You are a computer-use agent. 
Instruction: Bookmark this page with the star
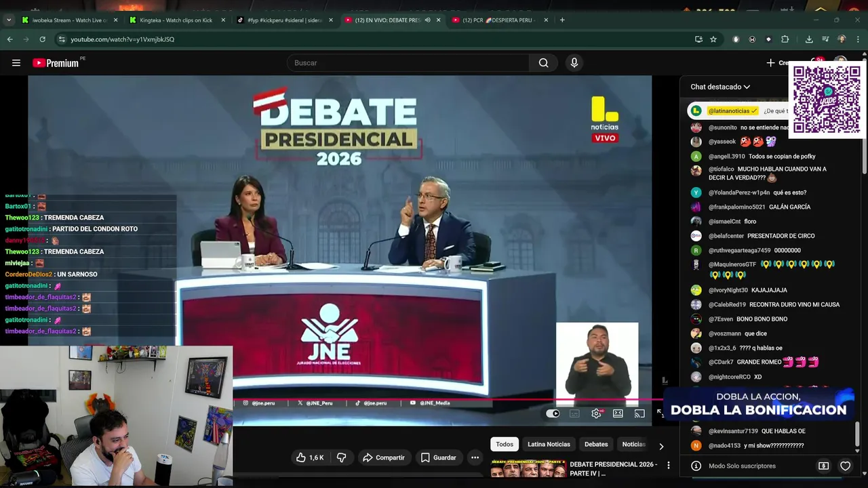[x=713, y=39]
